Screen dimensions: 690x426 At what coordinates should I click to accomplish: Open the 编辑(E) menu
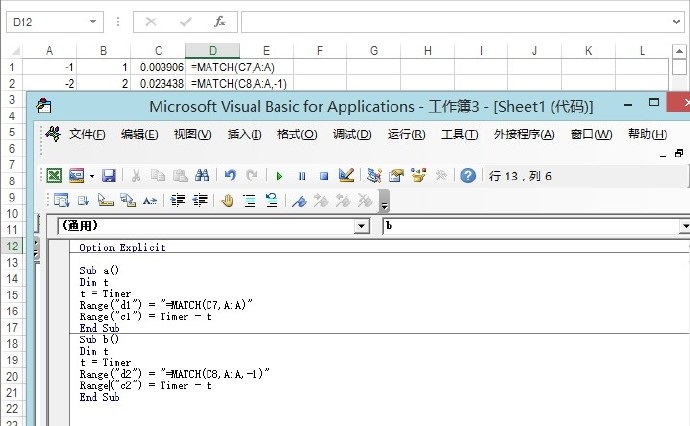(139, 134)
